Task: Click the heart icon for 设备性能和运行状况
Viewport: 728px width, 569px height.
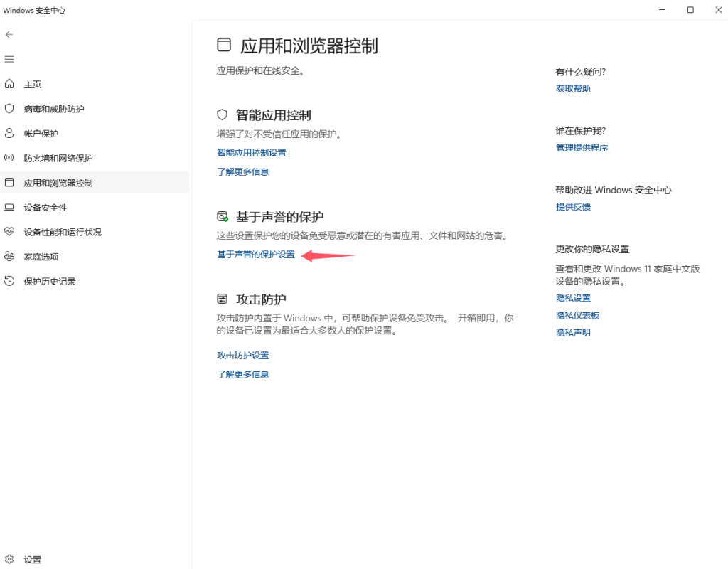Action: click(x=9, y=231)
